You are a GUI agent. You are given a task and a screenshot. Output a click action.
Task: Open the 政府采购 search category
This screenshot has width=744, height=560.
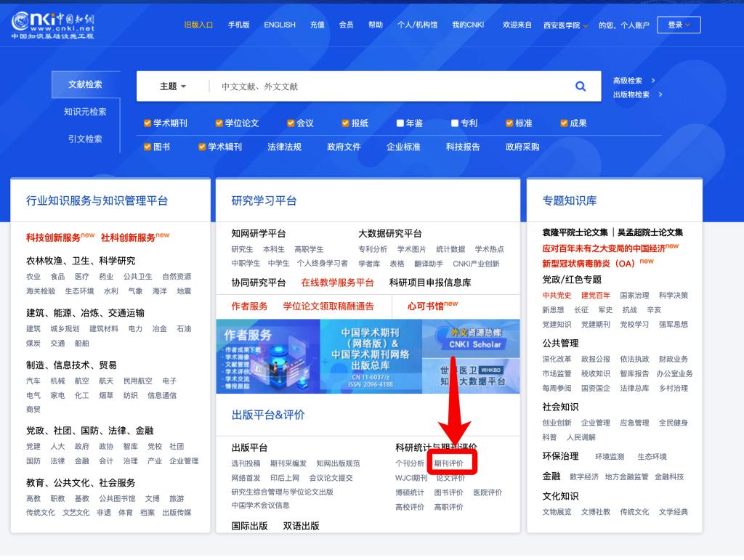(522, 147)
